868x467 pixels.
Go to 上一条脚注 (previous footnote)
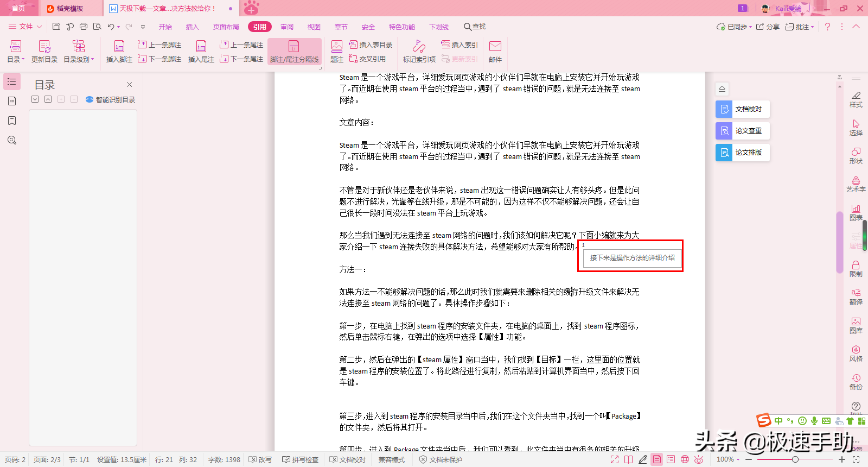159,45
